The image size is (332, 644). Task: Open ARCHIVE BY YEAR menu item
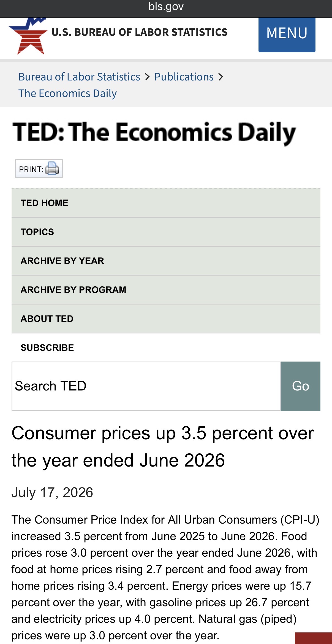click(166, 261)
